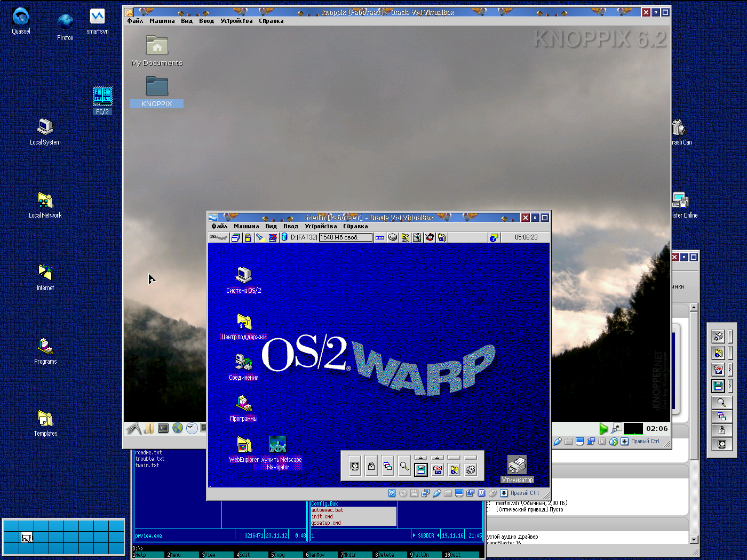The image size is (747, 560).
Task: Click lockup padlock button in Merlin LaunchPad
Action: click(371, 466)
